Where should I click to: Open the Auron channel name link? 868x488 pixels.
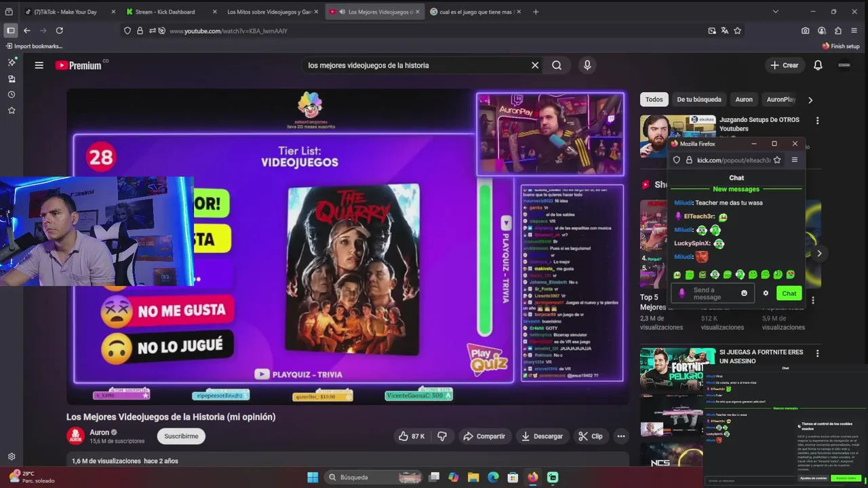click(x=100, y=432)
